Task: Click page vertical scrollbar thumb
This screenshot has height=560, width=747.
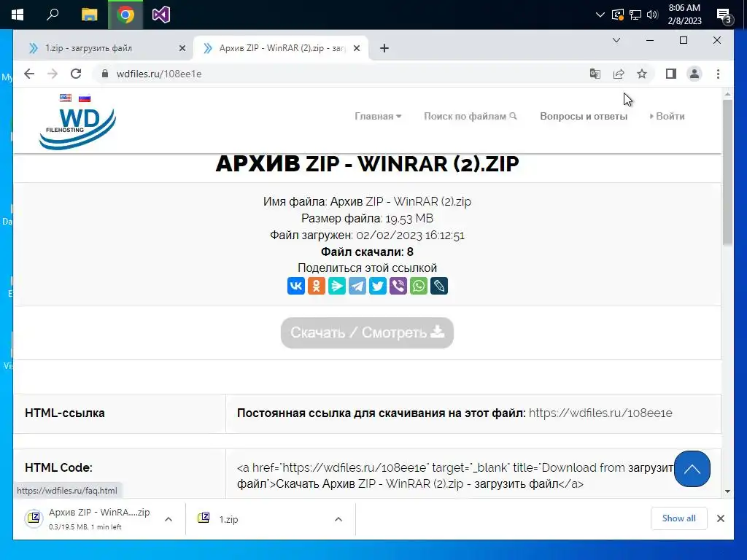Action: [727, 172]
